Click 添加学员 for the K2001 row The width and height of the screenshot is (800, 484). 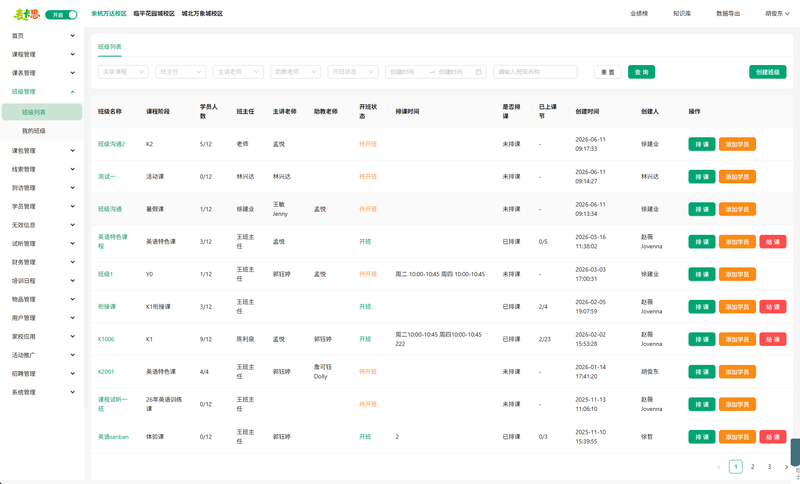(737, 372)
